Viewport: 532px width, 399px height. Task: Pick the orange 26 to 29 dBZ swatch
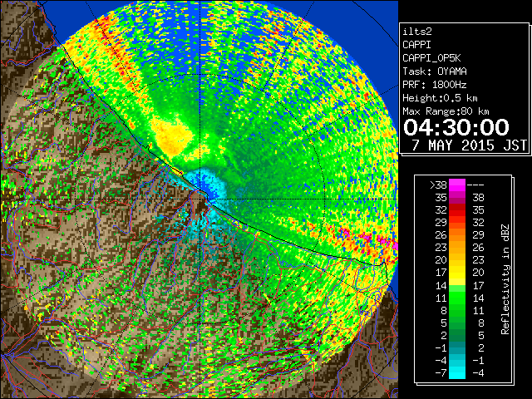457,235
